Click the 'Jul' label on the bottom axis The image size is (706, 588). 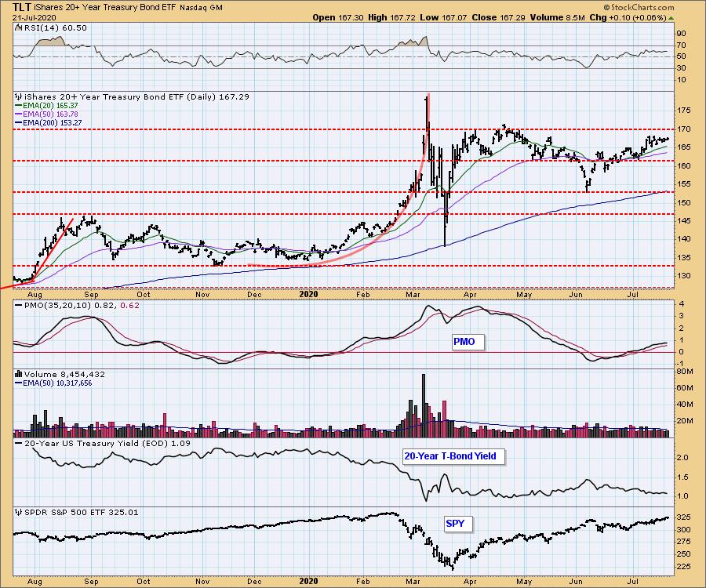[x=634, y=581]
